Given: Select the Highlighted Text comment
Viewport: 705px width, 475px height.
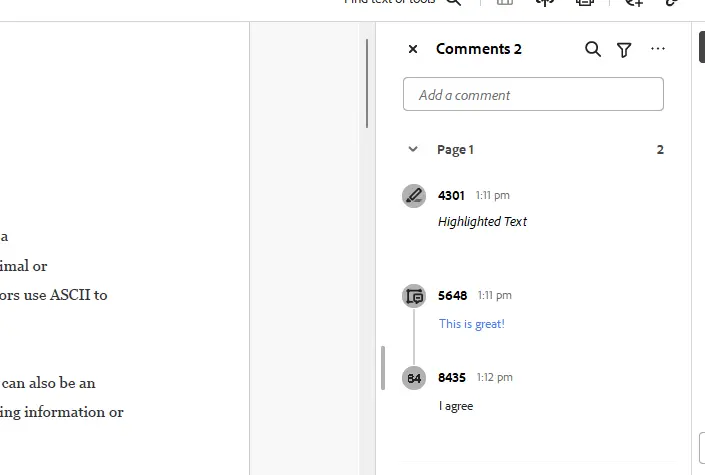Looking at the screenshot, I should [482, 221].
